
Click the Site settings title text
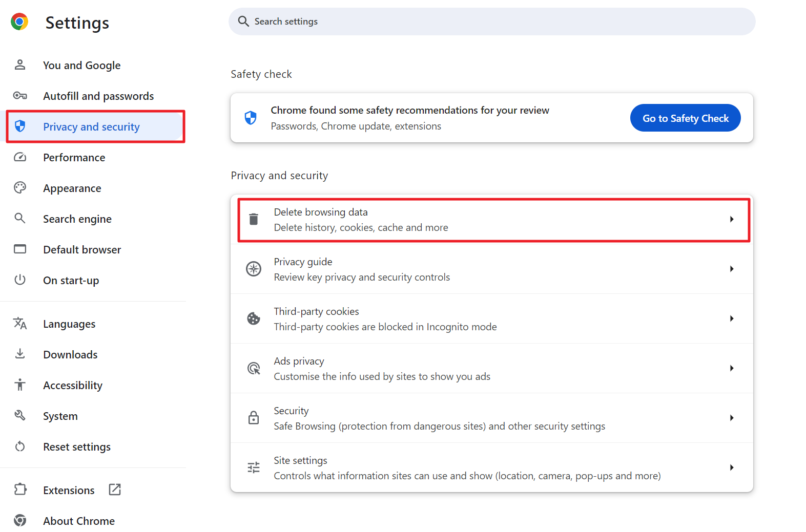(300, 460)
